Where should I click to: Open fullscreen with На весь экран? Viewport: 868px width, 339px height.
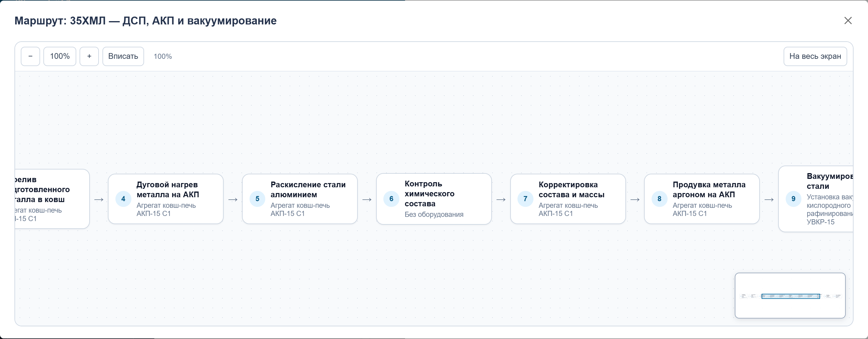tap(815, 56)
